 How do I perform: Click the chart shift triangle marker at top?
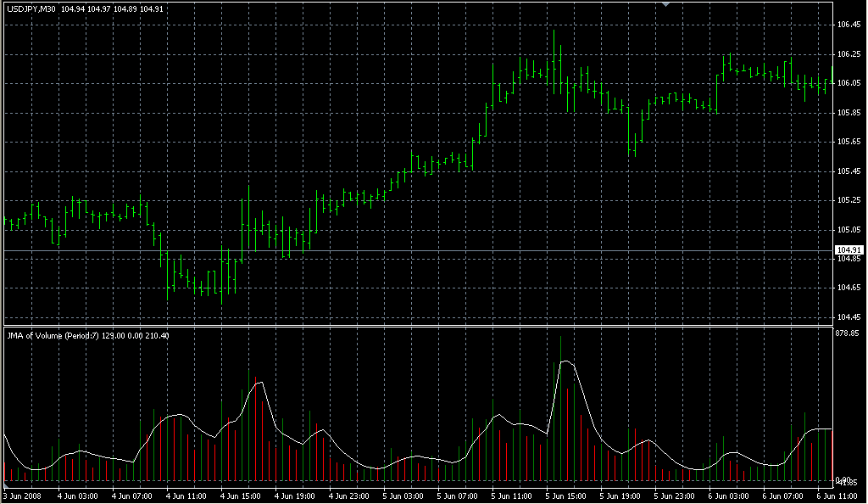tap(667, 4)
